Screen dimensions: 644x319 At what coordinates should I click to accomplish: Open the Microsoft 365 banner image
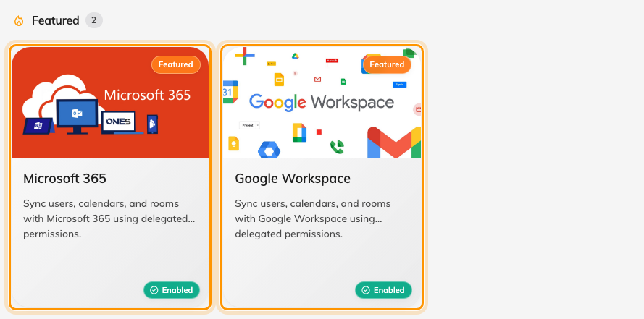tap(110, 102)
